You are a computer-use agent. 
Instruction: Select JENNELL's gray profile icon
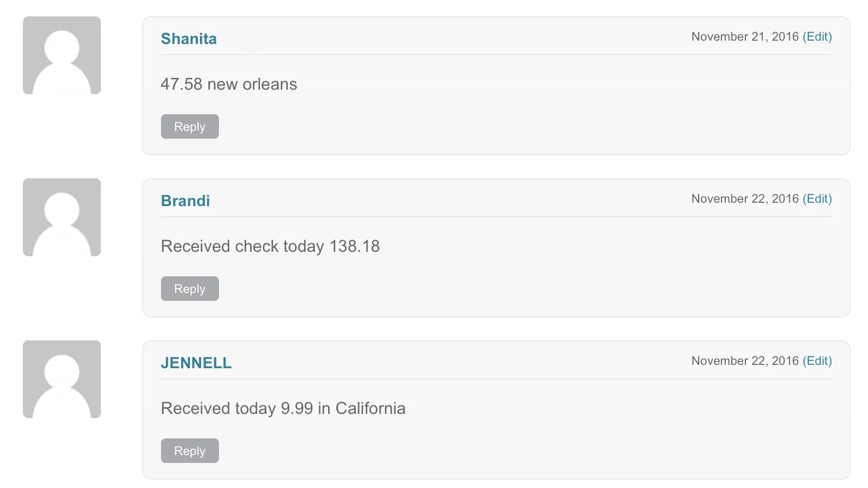click(61, 379)
